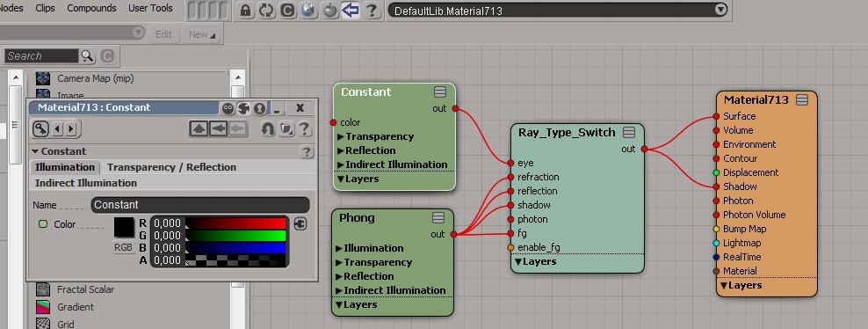Click the black Color swatch

point(124,228)
